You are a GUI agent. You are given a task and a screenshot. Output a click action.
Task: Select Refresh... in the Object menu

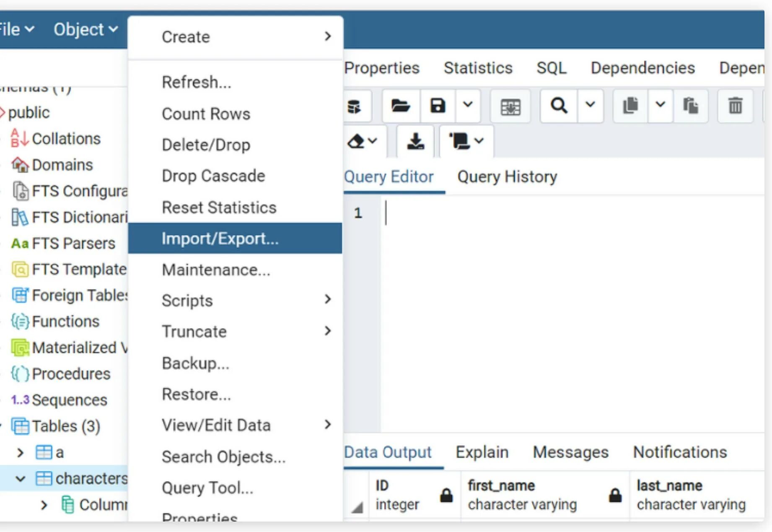[235, 82]
